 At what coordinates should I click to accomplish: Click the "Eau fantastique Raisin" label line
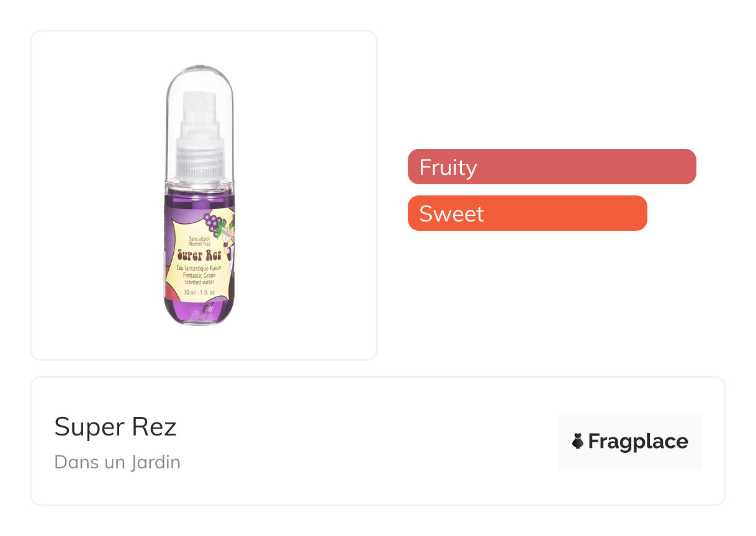[x=199, y=267]
